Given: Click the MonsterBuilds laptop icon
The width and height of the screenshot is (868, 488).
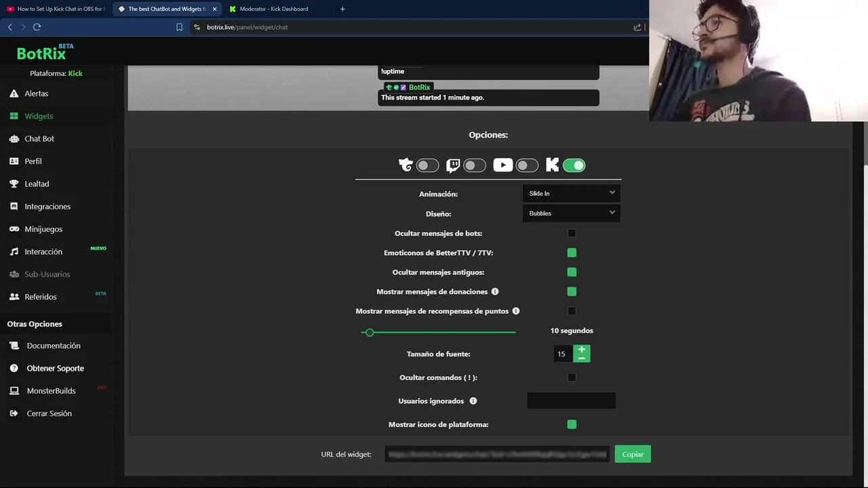Looking at the screenshot, I should coord(14,391).
